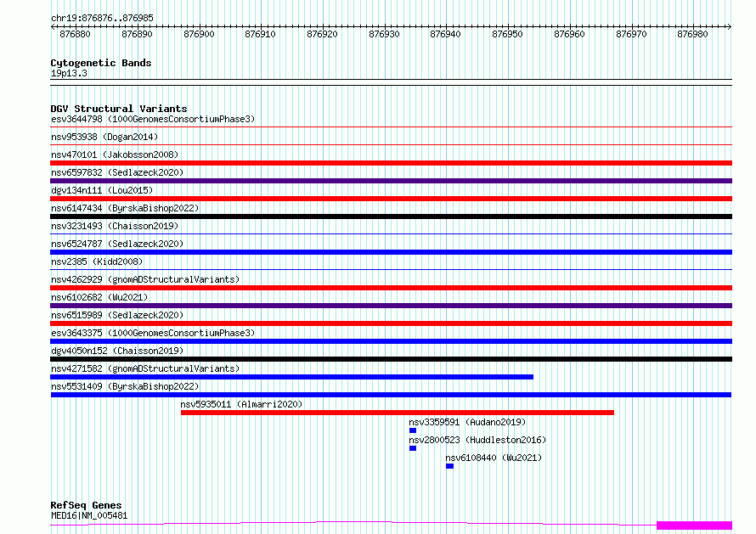Viewport: 756px width, 534px height.
Task: Click the RefSeq Genes track heading
Action: (x=86, y=505)
